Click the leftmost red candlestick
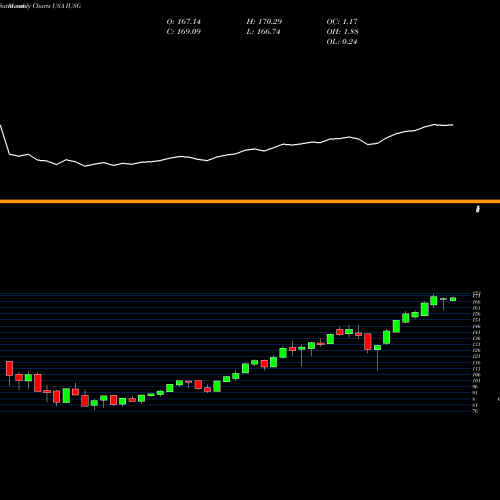The height and width of the screenshot is (500, 500). point(9,373)
